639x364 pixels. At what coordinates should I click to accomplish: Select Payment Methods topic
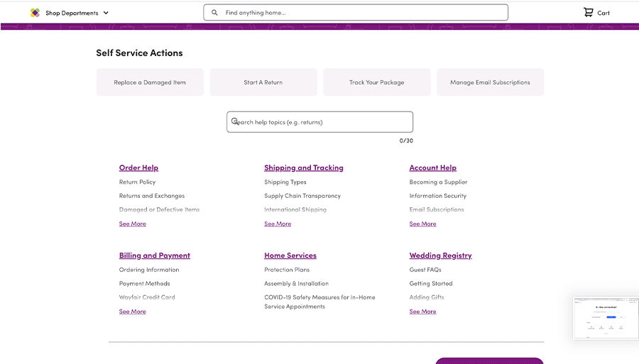(144, 283)
